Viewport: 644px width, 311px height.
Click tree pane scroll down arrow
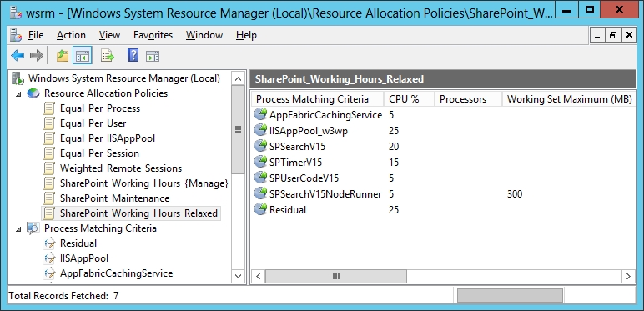coord(238,276)
